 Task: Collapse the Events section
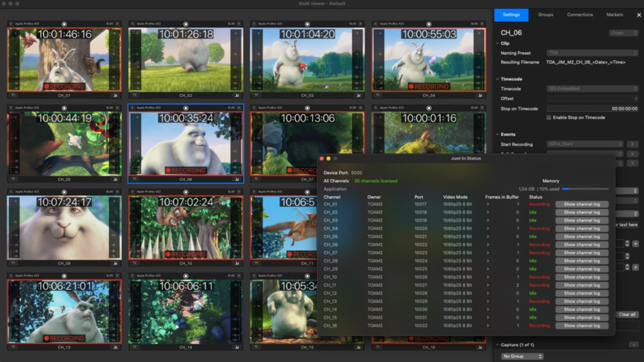click(x=497, y=134)
